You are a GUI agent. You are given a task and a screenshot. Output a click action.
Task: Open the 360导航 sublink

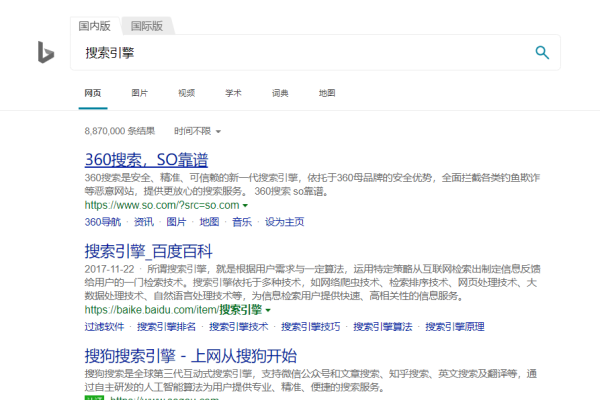click(x=103, y=222)
